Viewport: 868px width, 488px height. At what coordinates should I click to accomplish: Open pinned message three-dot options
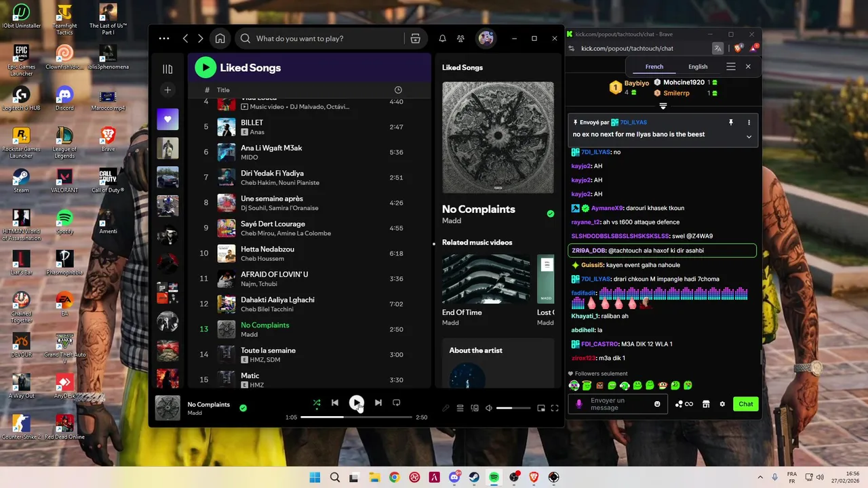(x=749, y=123)
